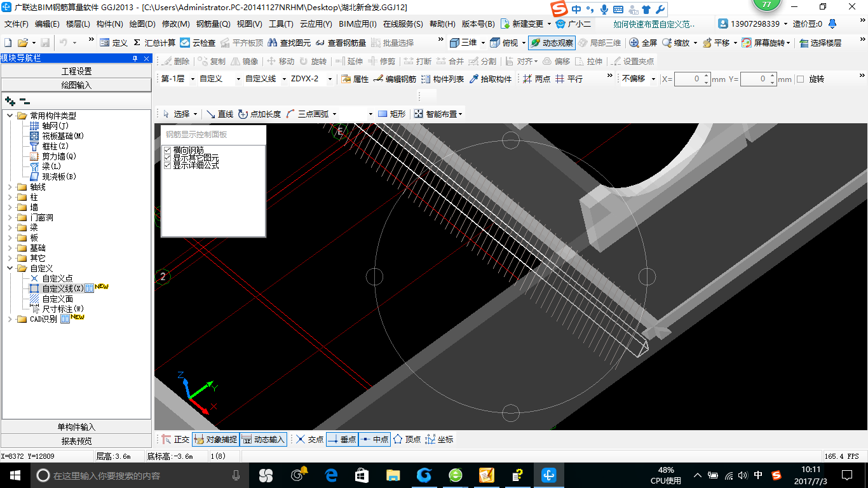Activate 动态观察 orbit tool
The image size is (868, 488).
(552, 43)
